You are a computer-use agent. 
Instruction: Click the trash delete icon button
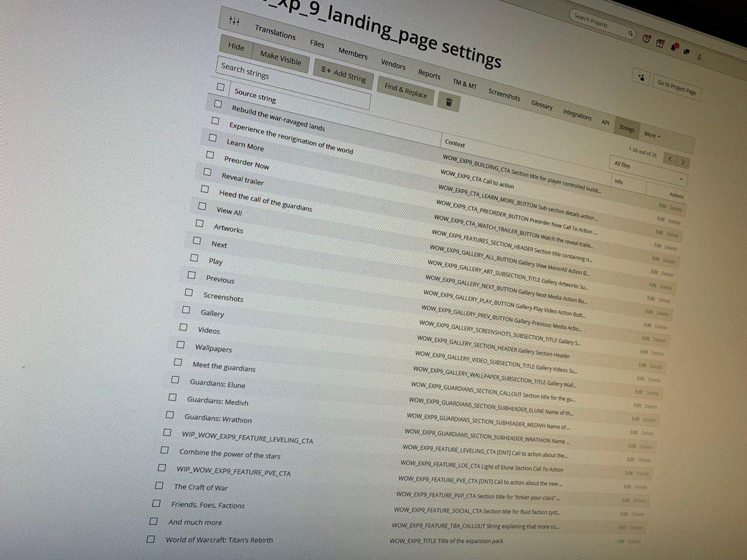449,101
